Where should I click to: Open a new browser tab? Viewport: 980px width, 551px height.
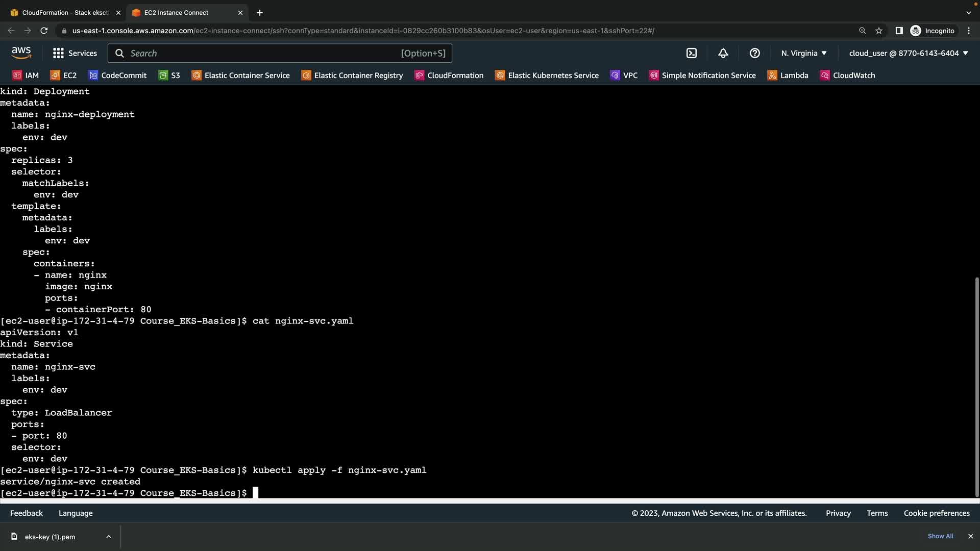[260, 13]
